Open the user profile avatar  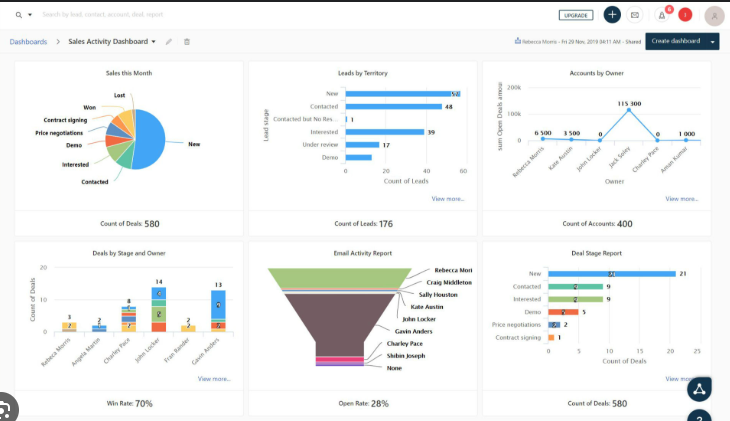pyautogui.click(x=714, y=15)
